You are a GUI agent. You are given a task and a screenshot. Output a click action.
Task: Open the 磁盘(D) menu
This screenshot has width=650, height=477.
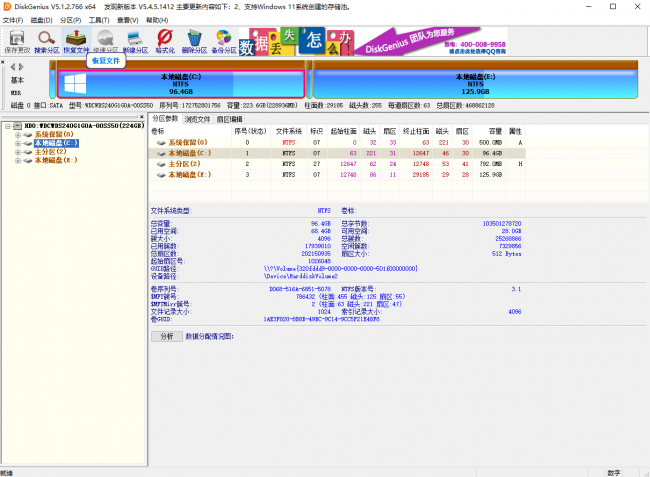point(41,20)
